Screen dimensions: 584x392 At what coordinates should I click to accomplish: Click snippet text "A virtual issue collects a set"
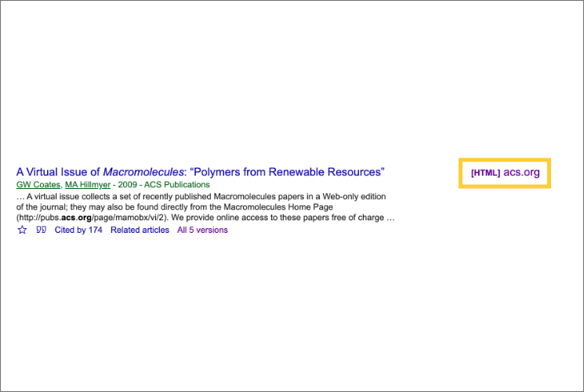[82, 196]
